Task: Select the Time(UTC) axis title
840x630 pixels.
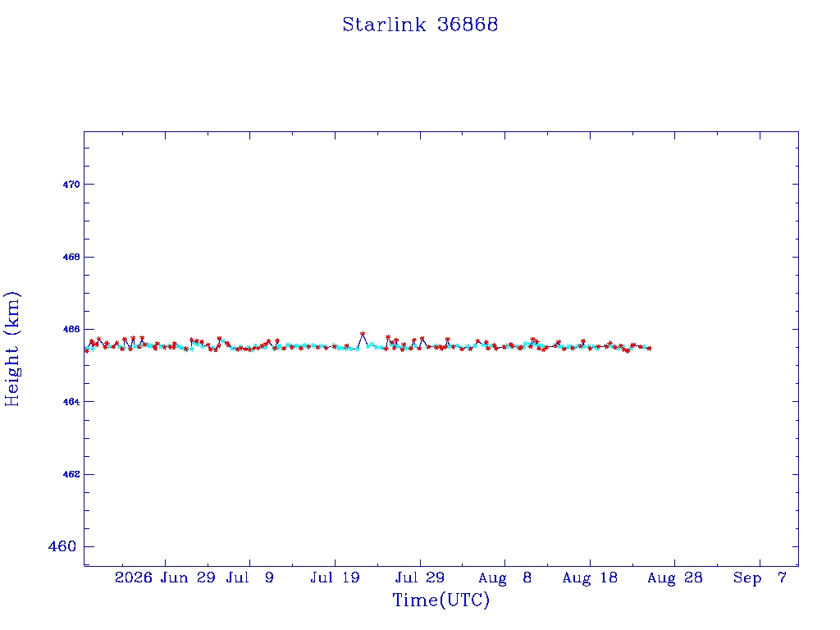Action: coord(441,600)
